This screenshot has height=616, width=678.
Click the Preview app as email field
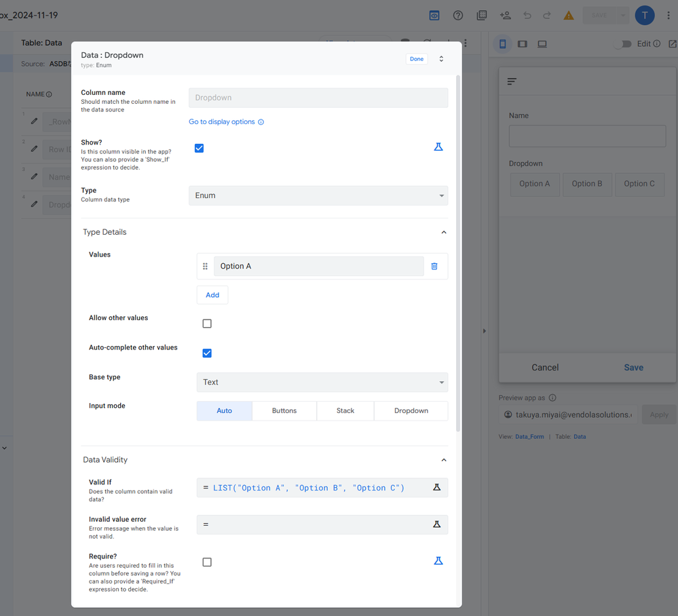[x=568, y=415]
